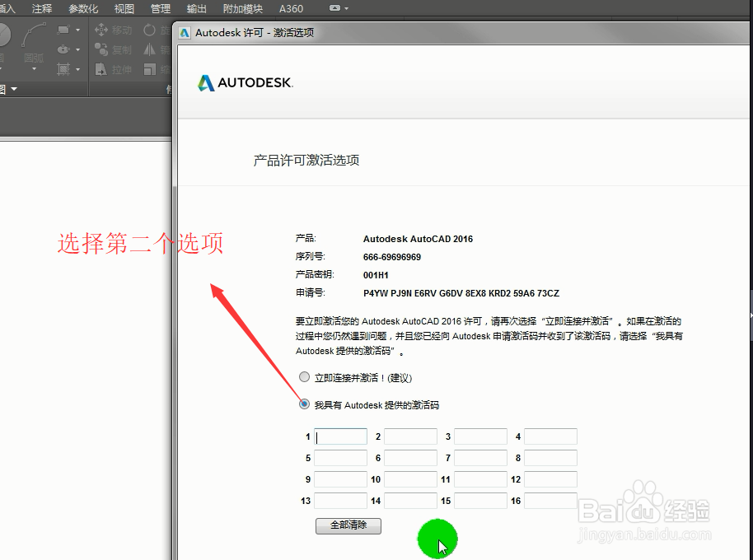Click activation code field 2

(x=410, y=436)
